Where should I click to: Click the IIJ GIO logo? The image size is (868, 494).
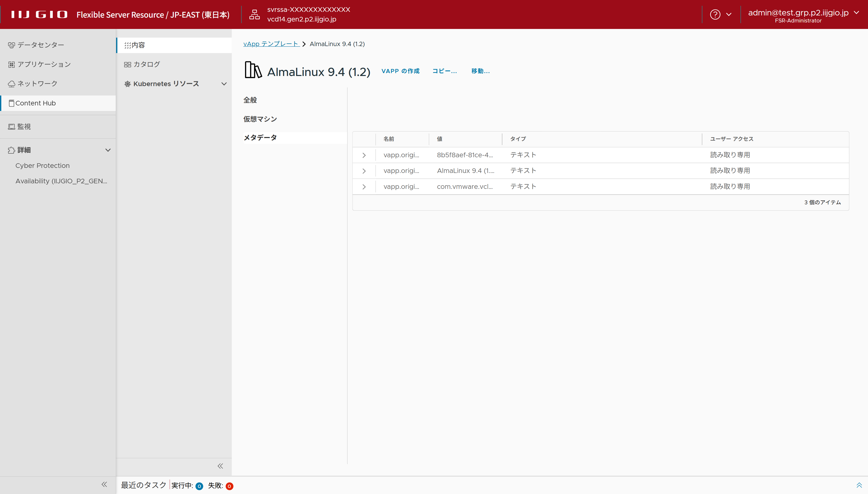[39, 14]
